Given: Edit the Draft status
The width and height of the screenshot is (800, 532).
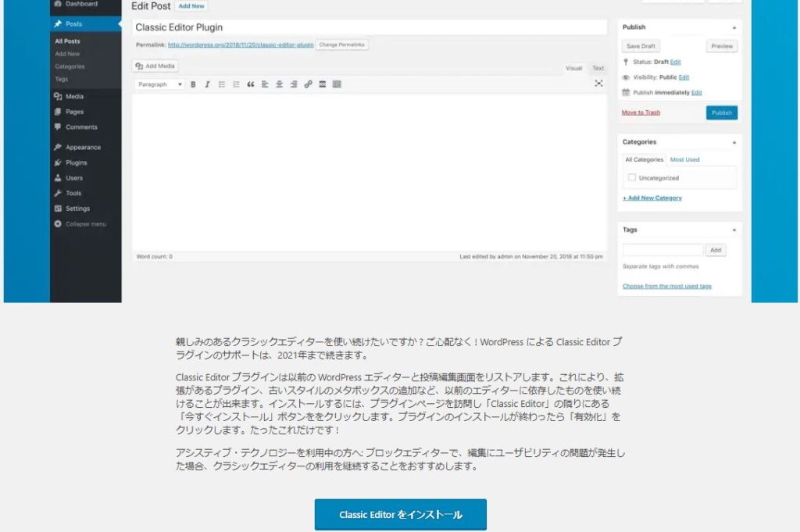Looking at the screenshot, I should click(676, 62).
